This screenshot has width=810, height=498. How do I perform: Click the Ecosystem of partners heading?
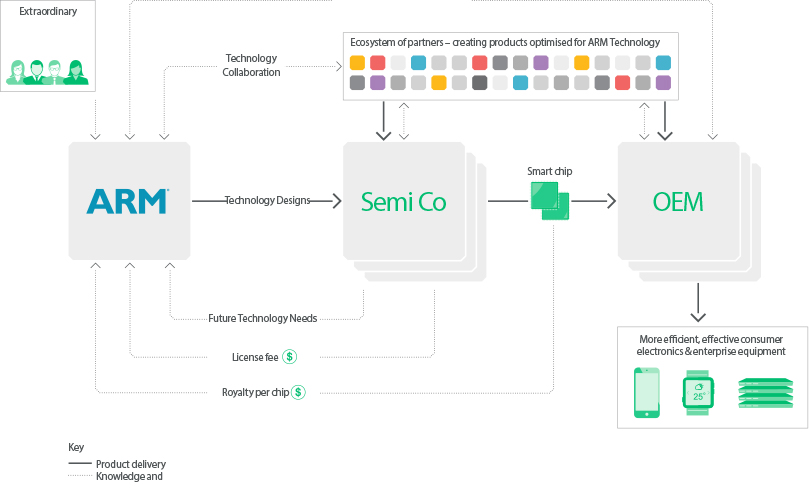504,42
